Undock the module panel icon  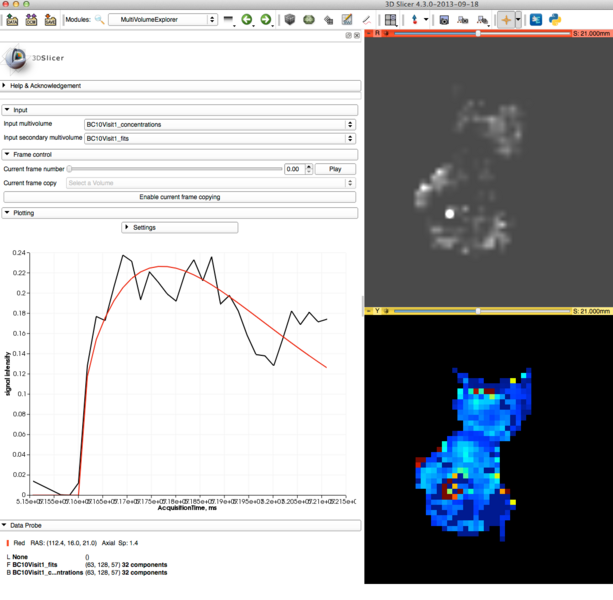point(348,35)
